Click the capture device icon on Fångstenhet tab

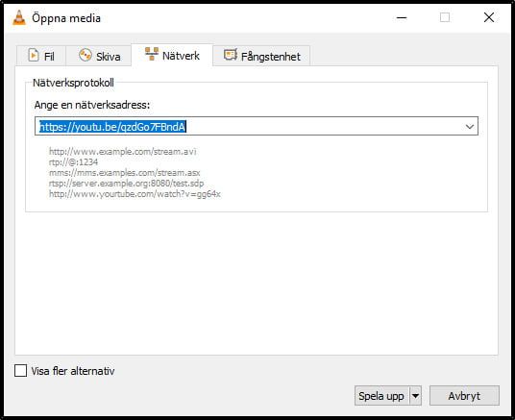pos(231,55)
